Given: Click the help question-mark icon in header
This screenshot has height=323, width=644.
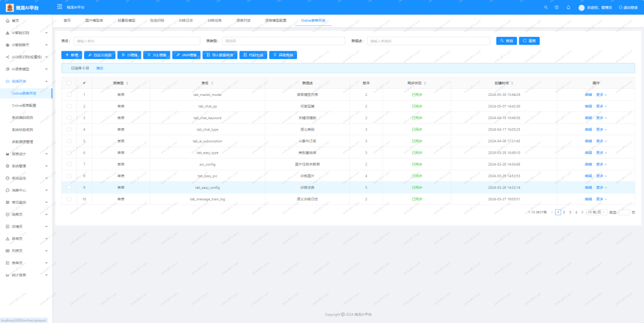Looking at the screenshot, I should pyautogui.click(x=556, y=7).
